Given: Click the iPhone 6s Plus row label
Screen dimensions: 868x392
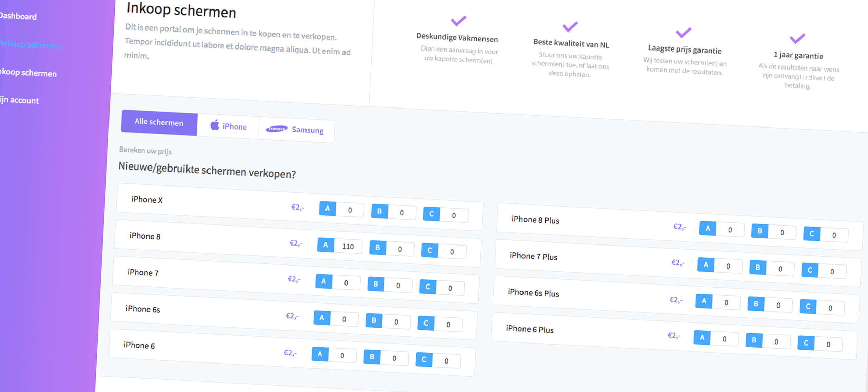Looking at the screenshot, I should click(x=533, y=292).
